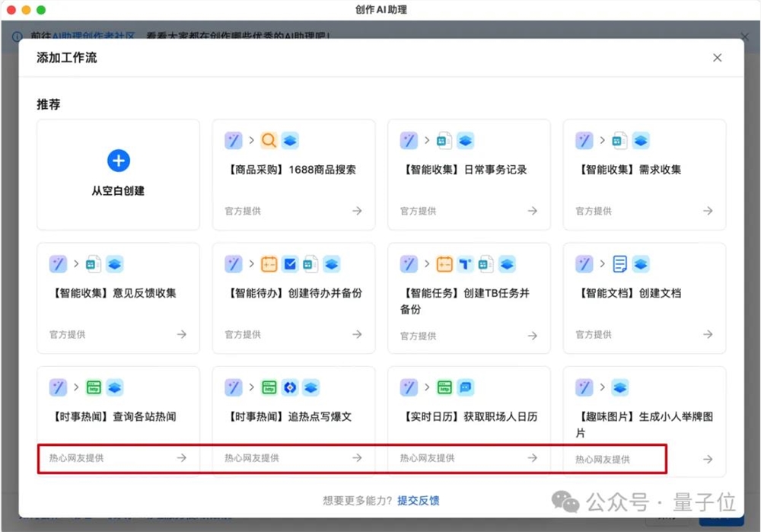Select the blue checkbox icon on 智能待办 card
This screenshot has height=532, width=761.
(290, 264)
